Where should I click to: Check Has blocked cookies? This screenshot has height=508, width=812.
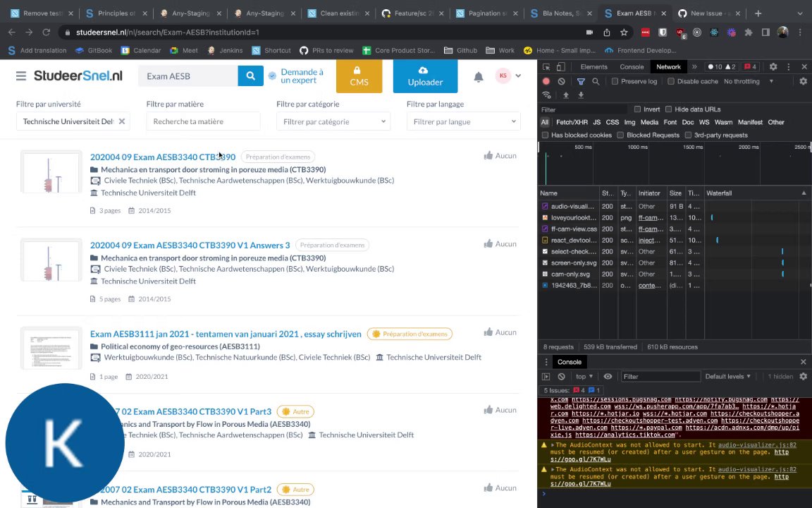click(x=545, y=135)
